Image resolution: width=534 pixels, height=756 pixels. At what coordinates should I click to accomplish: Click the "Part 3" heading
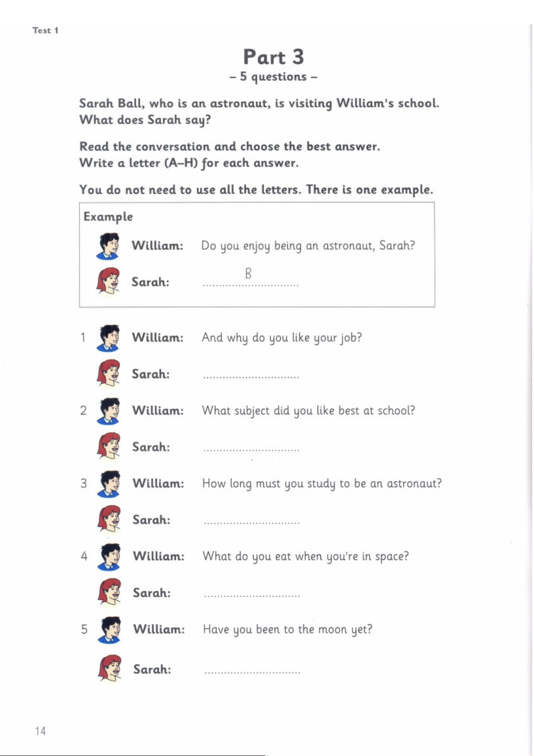tap(274, 57)
